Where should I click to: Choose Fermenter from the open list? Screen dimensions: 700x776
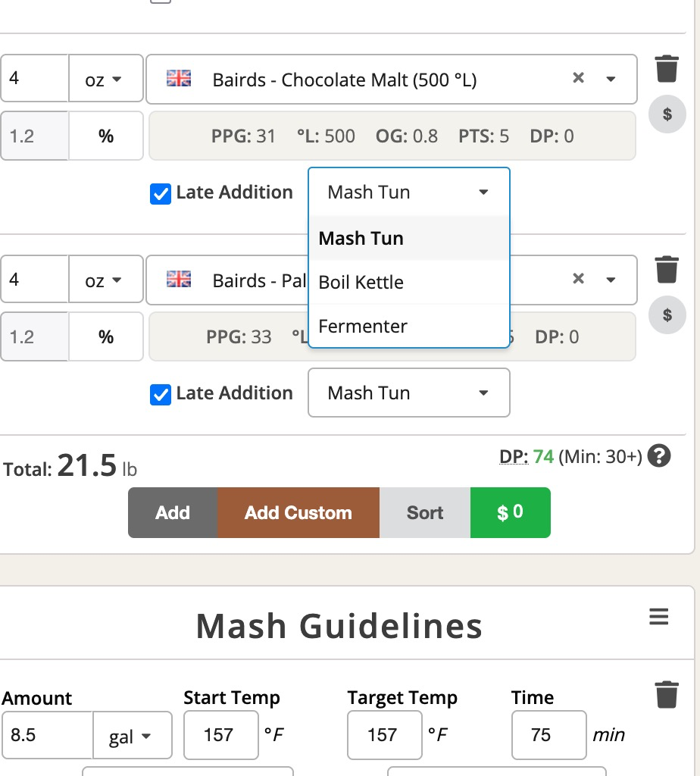point(363,327)
